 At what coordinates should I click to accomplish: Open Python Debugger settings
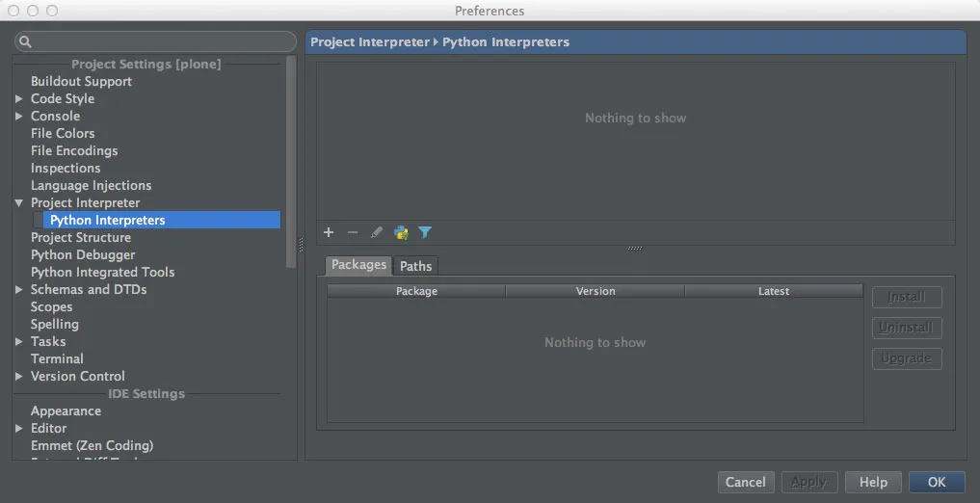tap(83, 255)
